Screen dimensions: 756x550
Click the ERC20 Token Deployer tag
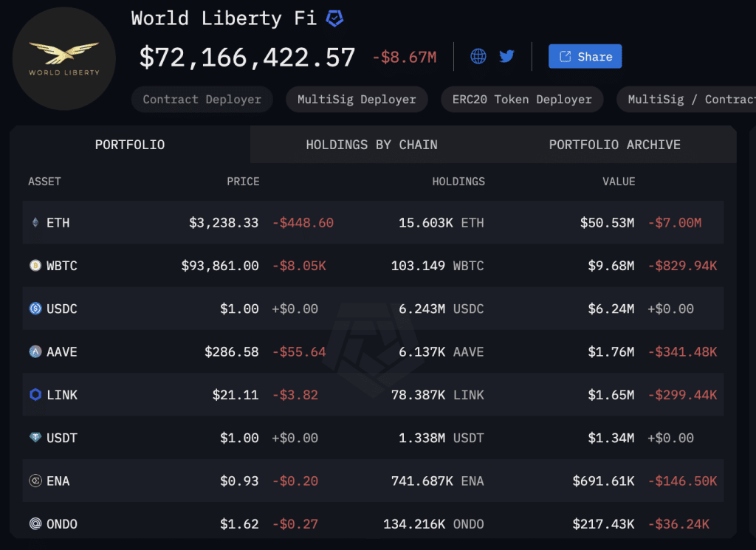(x=522, y=100)
